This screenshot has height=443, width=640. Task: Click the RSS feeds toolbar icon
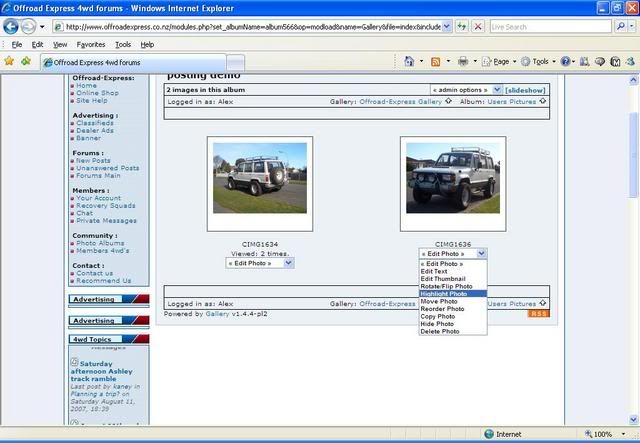click(x=436, y=62)
